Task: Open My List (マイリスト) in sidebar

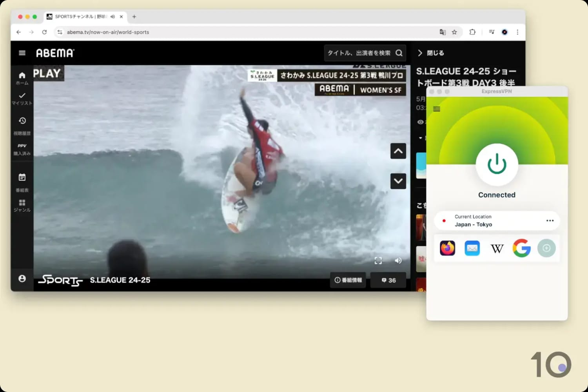Action: pos(22,99)
